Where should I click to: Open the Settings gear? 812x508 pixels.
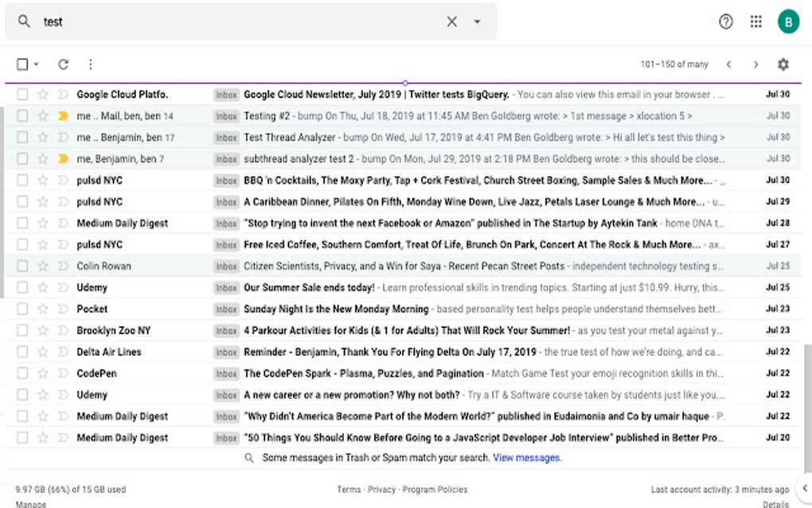(x=783, y=64)
